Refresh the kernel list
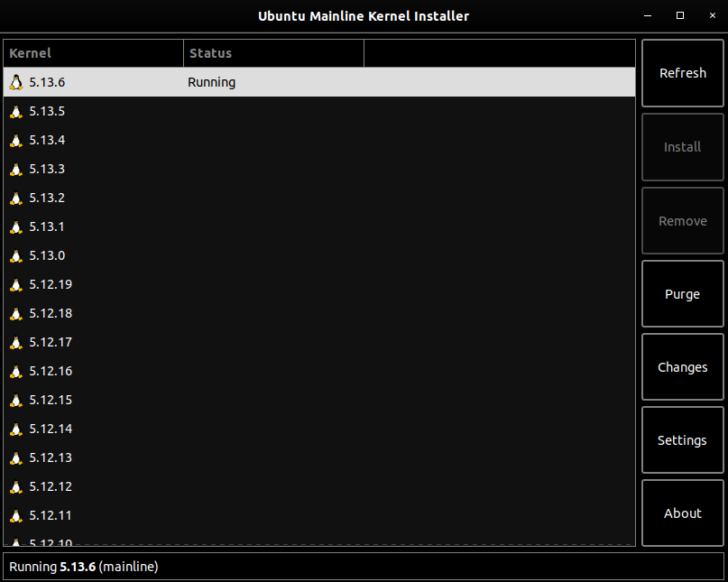Viewport: 728px width, 582px height. pyautogui.click(x=683, y=73)
